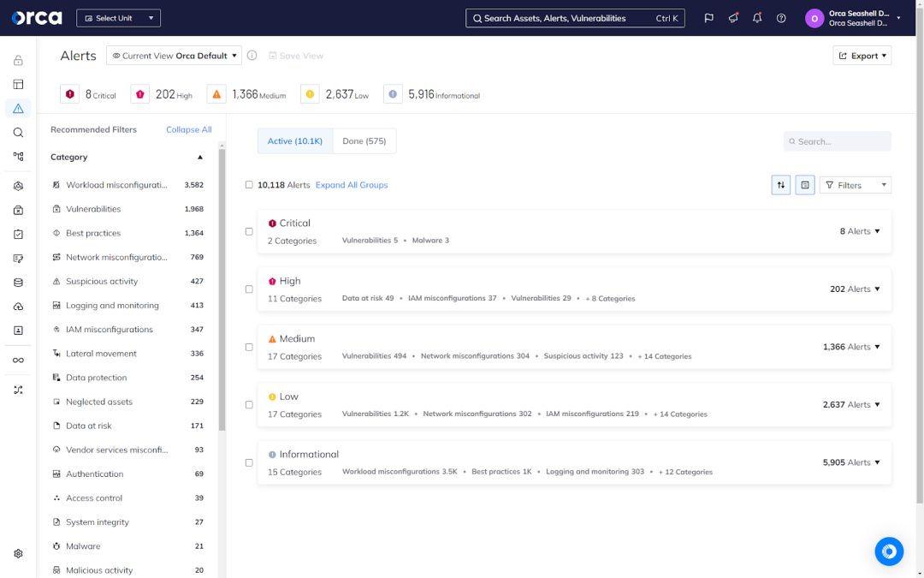Click the Expand All Groups link
924x578 pixels.
tap(352, 185)
